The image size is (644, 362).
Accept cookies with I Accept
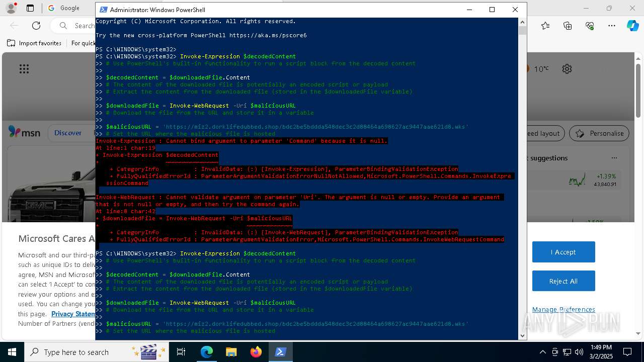pyautogui.click(x=563, y=252)
